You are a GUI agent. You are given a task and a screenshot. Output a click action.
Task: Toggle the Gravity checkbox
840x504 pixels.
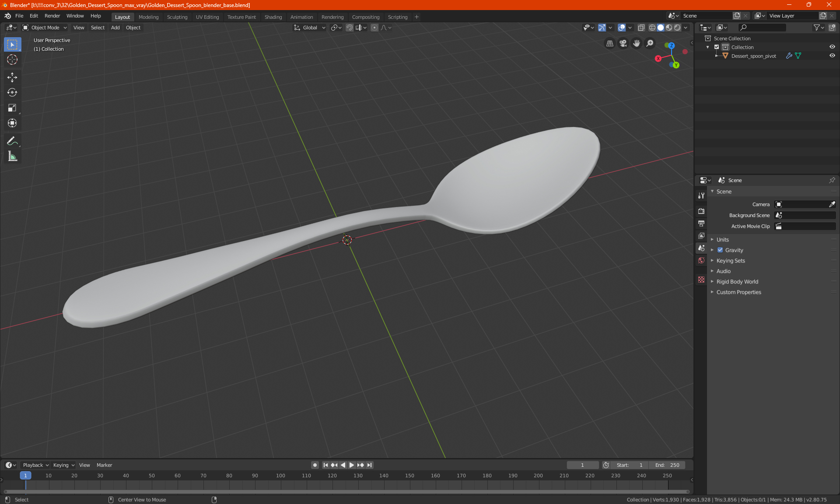(720, 250)
